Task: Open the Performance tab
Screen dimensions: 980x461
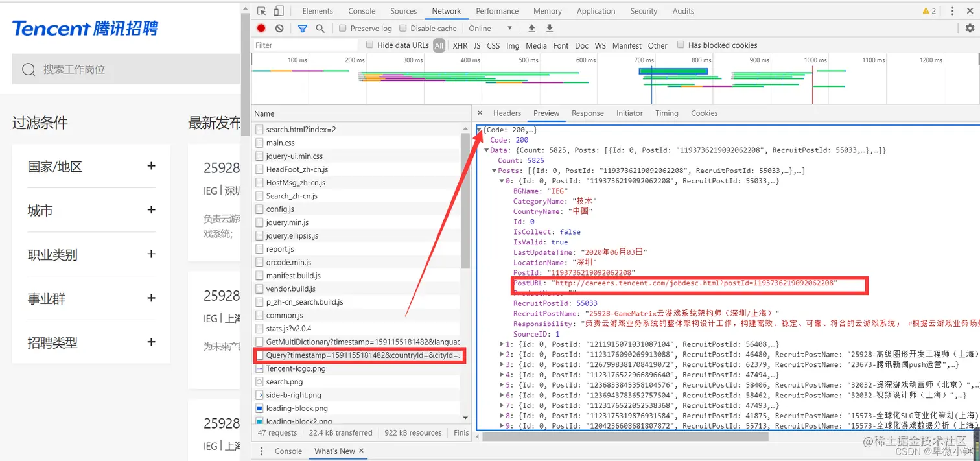Action: point(497,11)
